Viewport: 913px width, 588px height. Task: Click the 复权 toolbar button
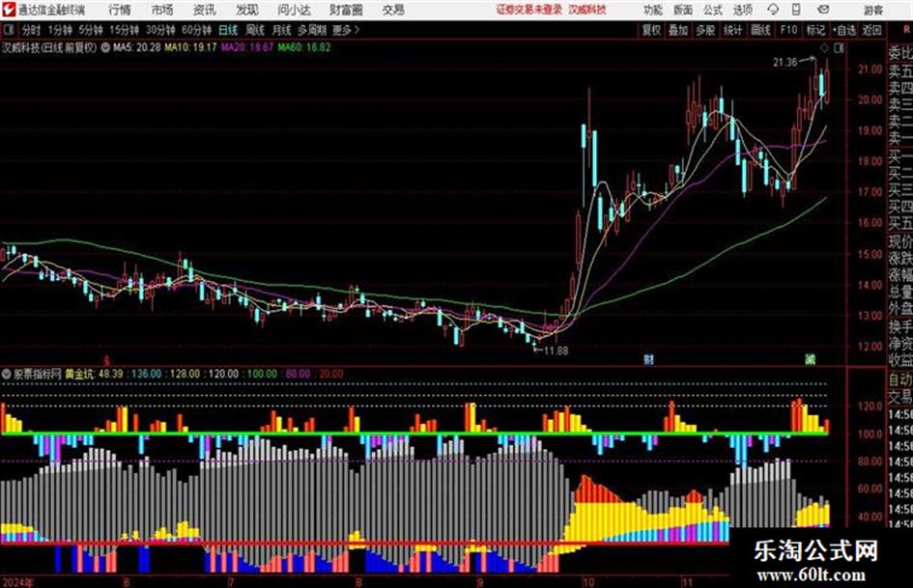point(651,30)
